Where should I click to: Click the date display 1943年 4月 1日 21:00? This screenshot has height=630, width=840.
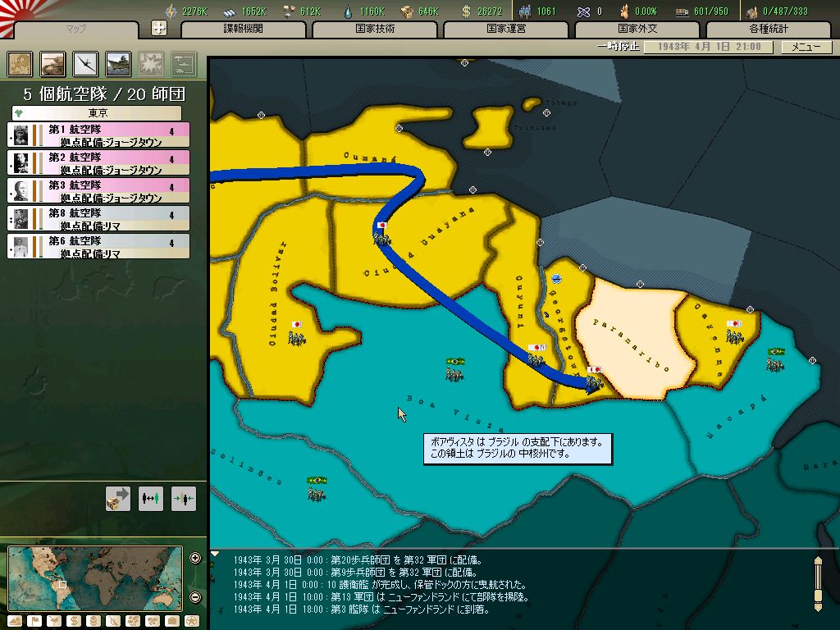click(x=708, y=47)
